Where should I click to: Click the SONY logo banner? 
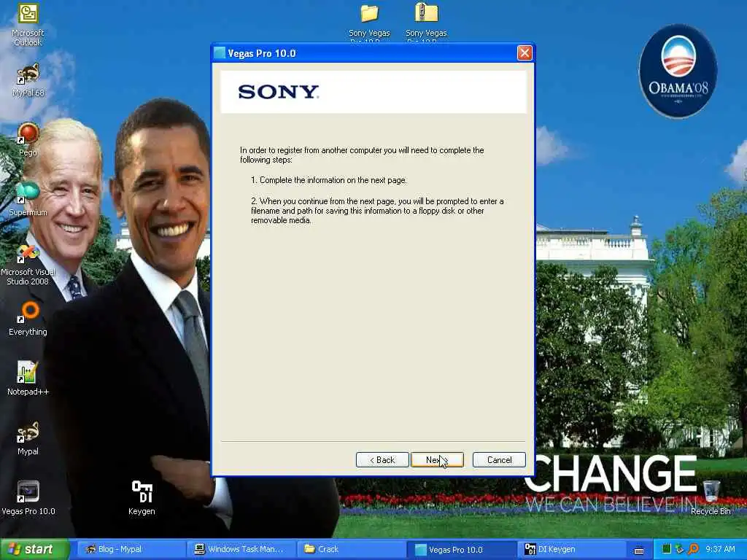[373, 92]
